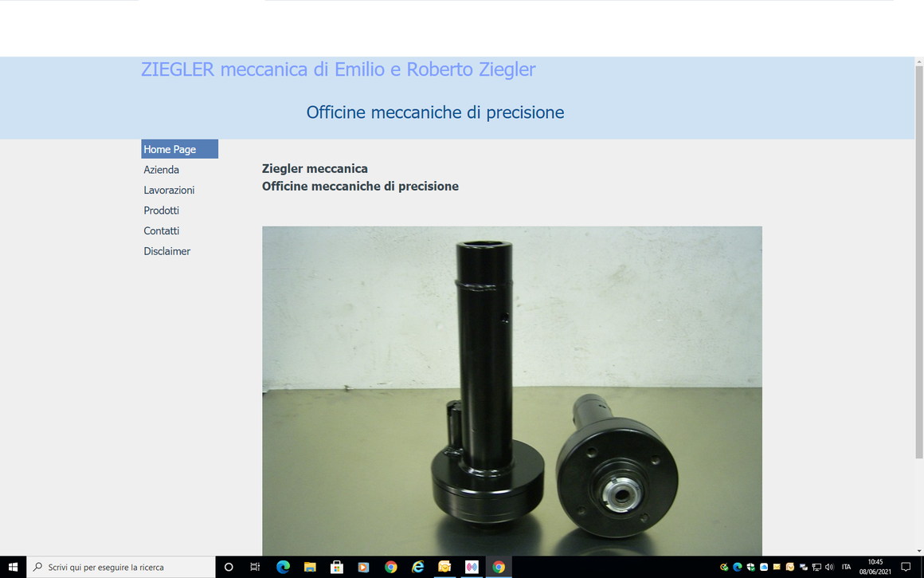Open the notification center icon
The image size is (924, 578).
(x=906, y=567)
